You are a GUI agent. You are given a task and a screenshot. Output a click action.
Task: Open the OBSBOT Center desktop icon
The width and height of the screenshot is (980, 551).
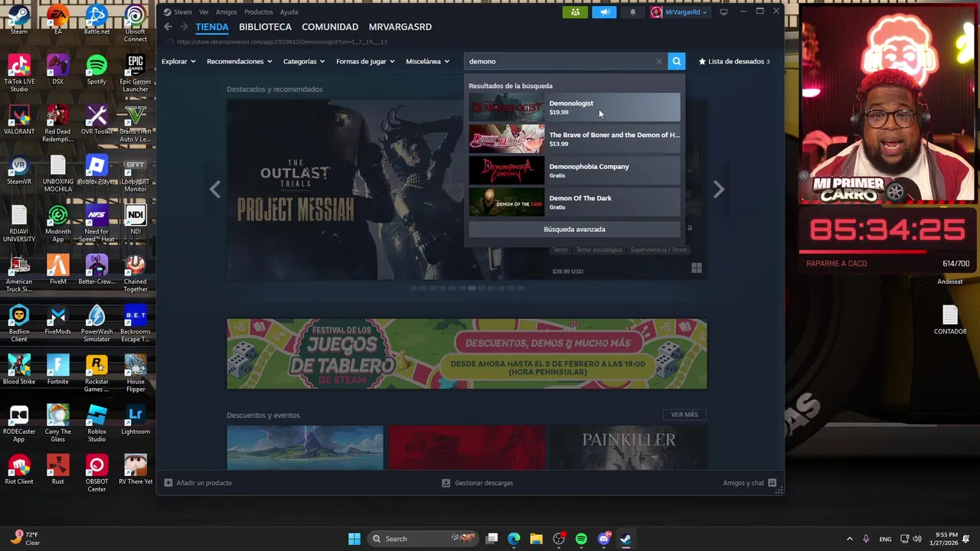pos(96,474)
